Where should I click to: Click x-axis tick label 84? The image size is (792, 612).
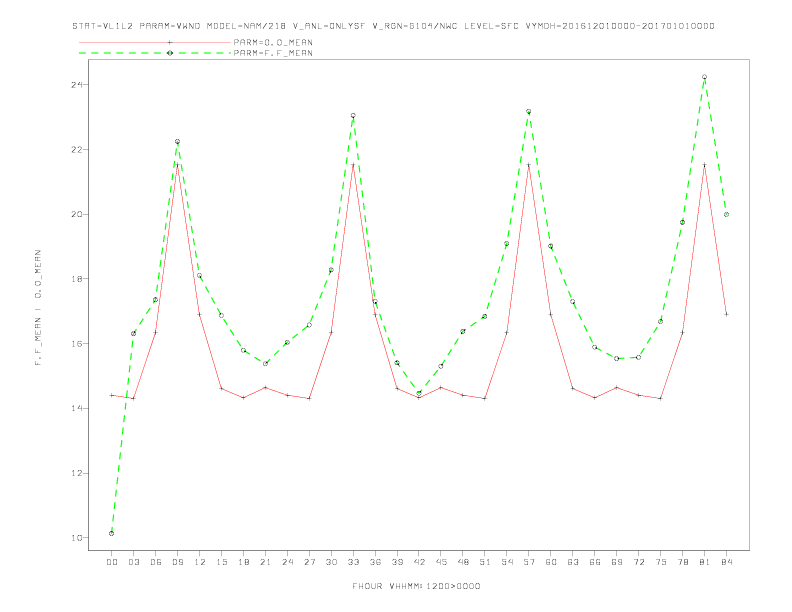point(726,562)
